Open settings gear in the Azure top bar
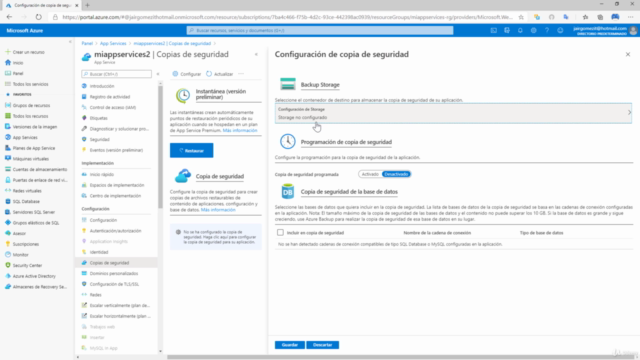Image resolution: width=640 pixels, height=360 pixels. [x=533, y=30]
